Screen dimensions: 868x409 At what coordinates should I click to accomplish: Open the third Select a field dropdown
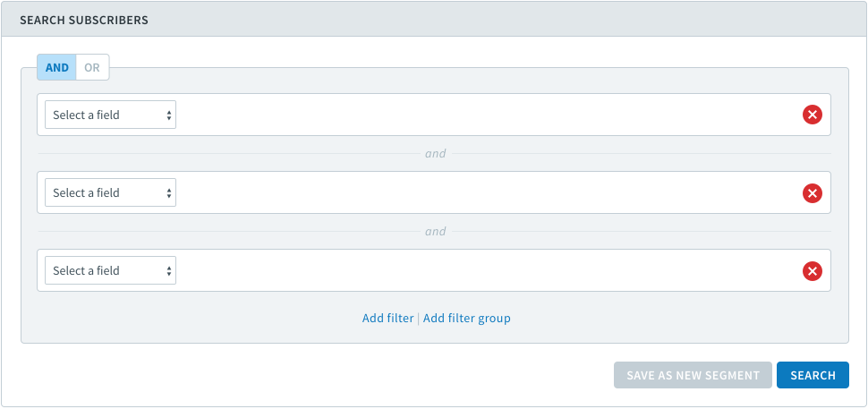click(111, 270)
